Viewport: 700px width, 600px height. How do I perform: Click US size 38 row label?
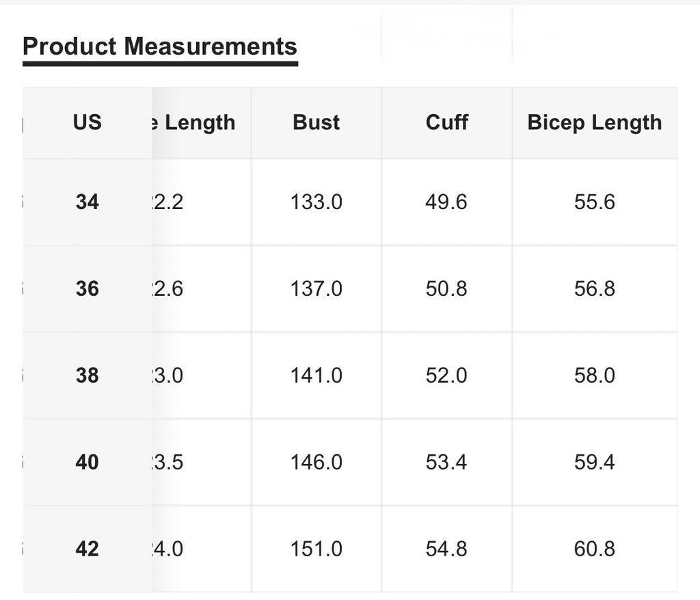[x=87, y=376]
